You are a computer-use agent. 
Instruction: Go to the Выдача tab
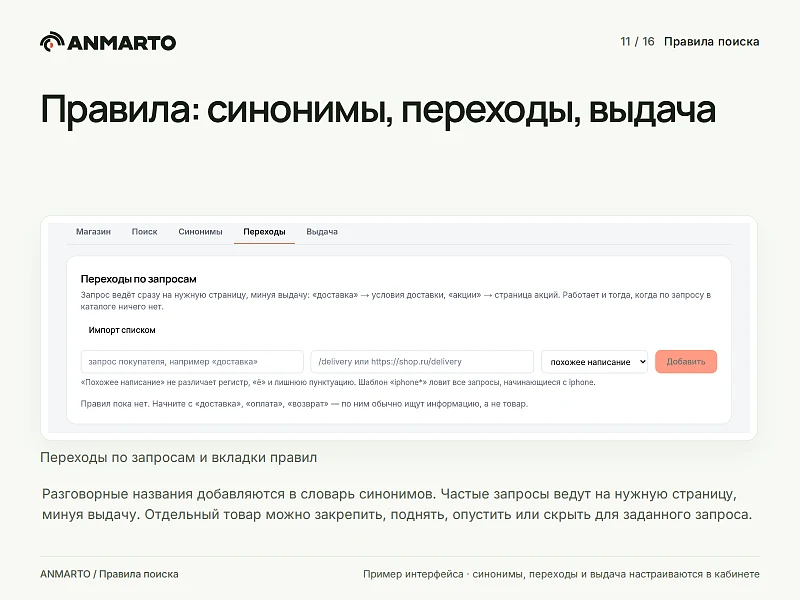[322, 232]
